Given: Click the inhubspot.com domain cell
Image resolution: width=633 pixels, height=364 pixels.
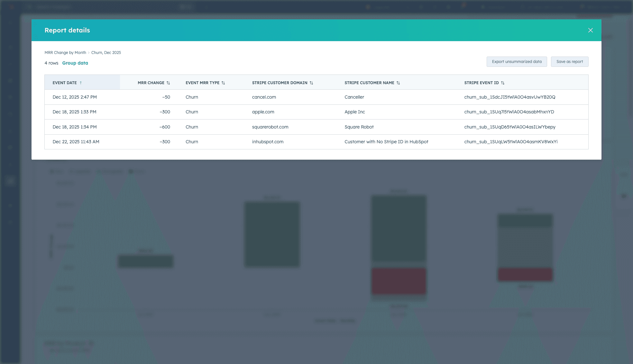Looking at the screenshot, I should (268, 142).
